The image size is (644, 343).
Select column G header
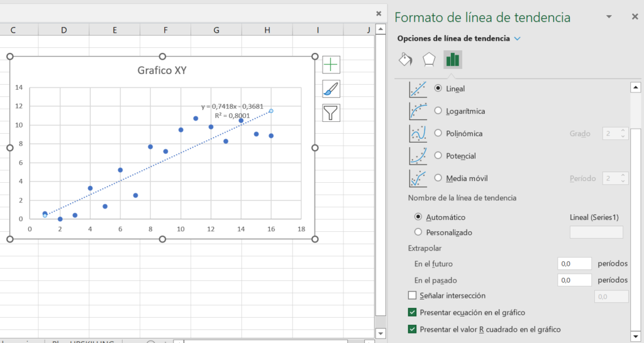click(216, 30)
